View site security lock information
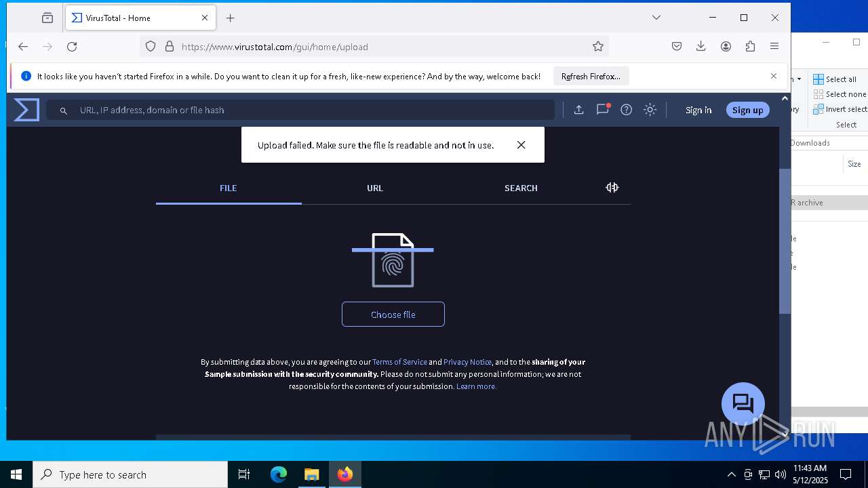The image size is (868, 488). [169, 47]
